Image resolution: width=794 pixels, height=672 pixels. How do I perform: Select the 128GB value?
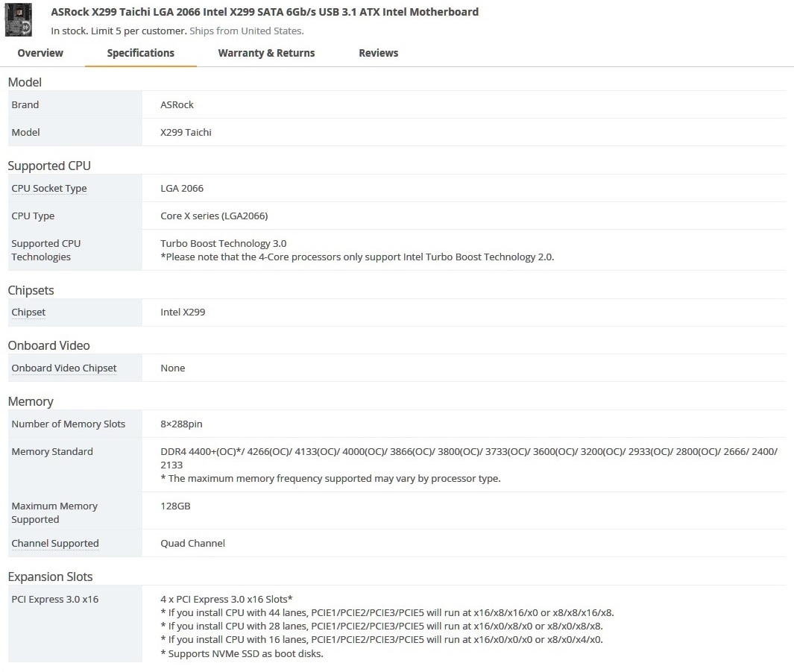(x=175, y=506)
